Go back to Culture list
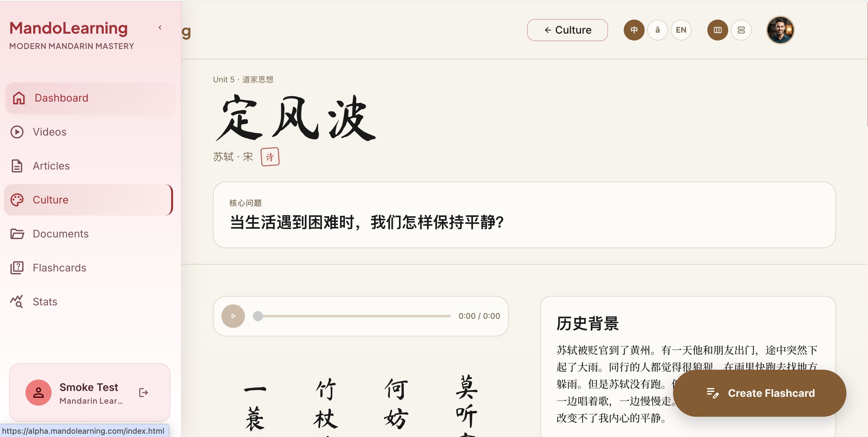This screenshot has width=868, height=437. pos(568,30)
